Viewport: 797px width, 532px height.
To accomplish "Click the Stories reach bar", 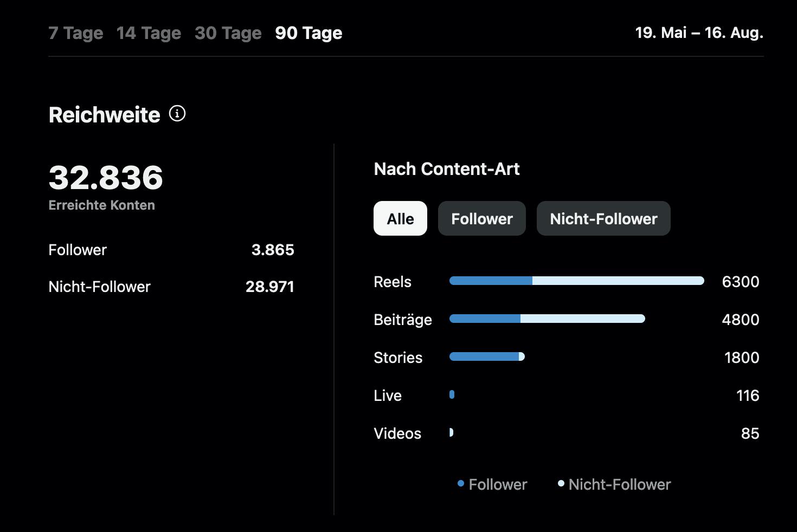I will pyautogui.click(x=487, y=356).
